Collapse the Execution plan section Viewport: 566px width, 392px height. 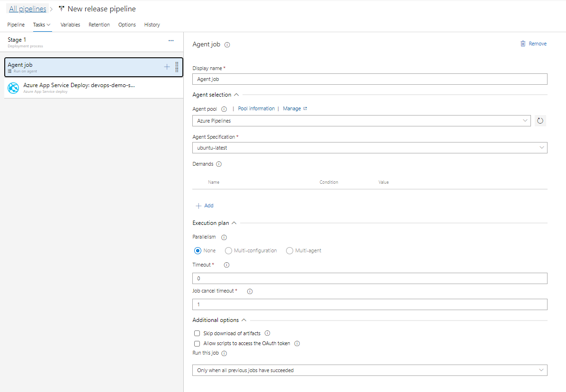pyautogui.click(x=234, y=223)
